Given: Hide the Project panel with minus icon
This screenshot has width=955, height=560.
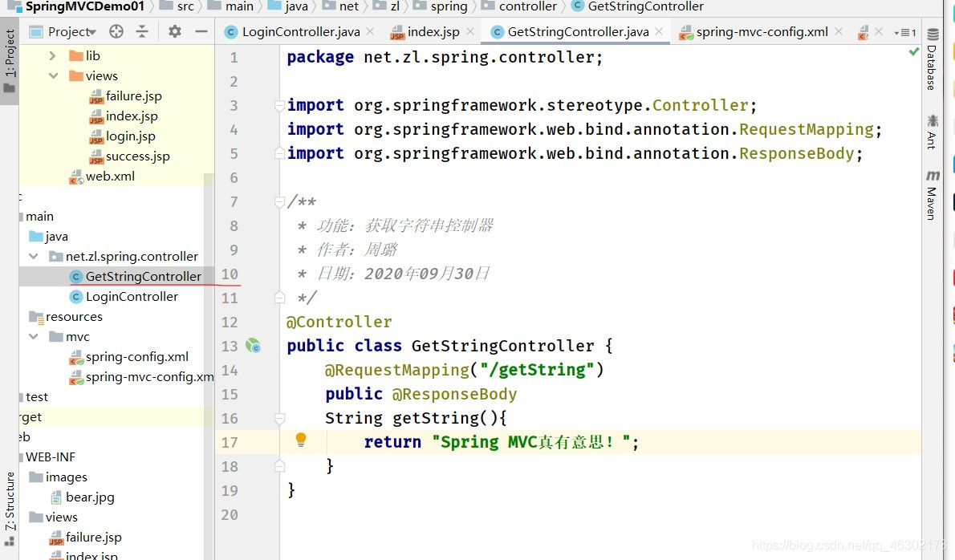Looking at the screenshot, I should tap(201, 31).
